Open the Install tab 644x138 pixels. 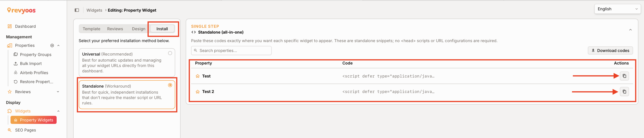(162, 29)
